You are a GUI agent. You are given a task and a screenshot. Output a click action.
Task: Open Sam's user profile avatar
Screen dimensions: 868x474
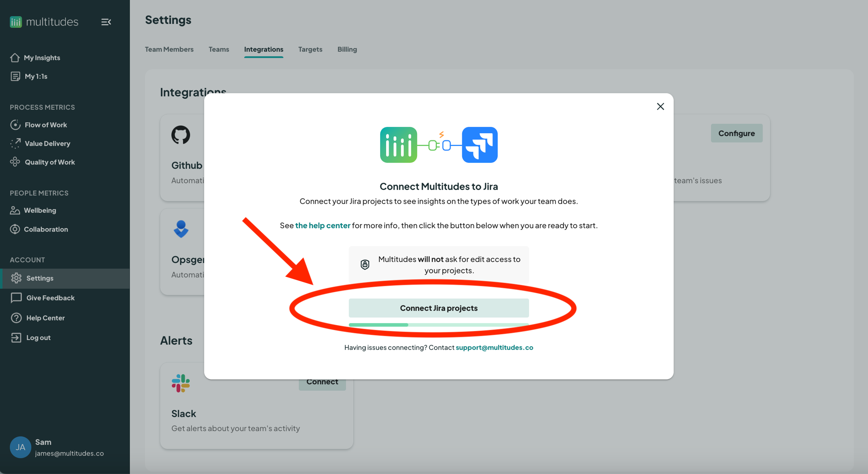coord(20,447)
